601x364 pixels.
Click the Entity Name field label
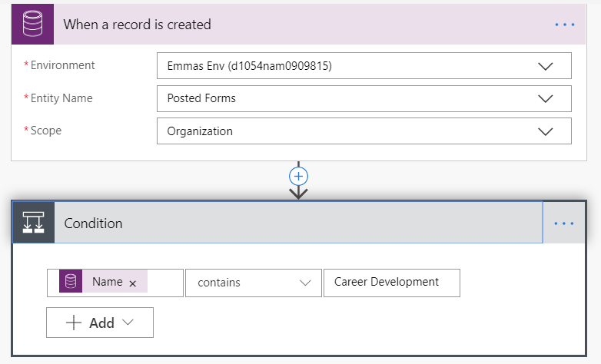(x=63, y=98)
